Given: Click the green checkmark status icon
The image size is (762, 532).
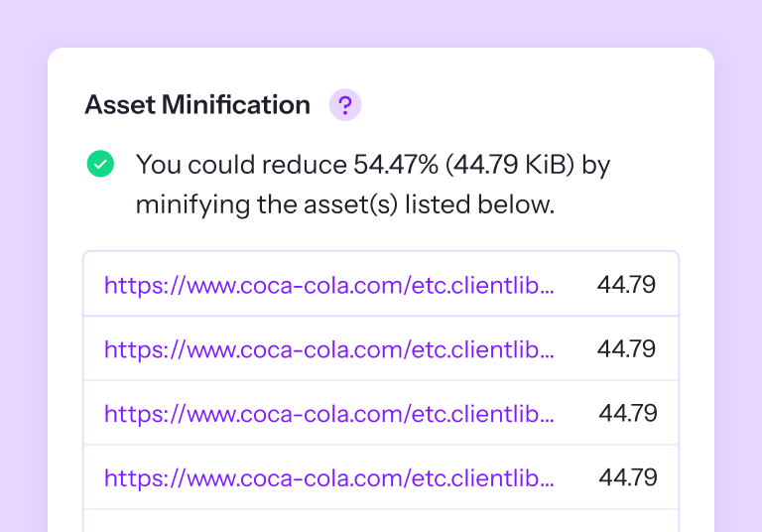Looking at the screenshot, I should coord(100,164).
